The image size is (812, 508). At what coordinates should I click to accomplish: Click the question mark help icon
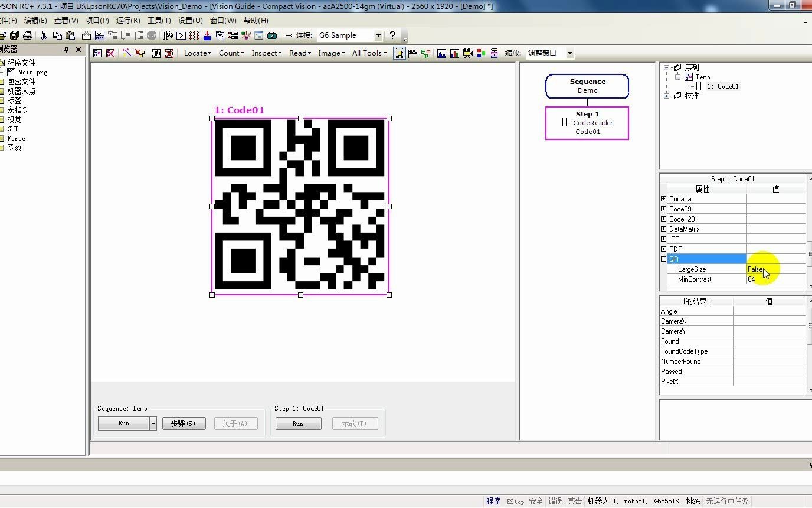click(393, 35)
